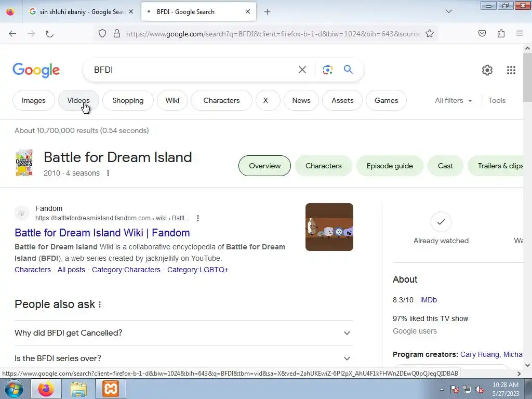Open Category:Characters sitelink
The width and height of the screenshot is (532, 399).
(x=126, y=270)
